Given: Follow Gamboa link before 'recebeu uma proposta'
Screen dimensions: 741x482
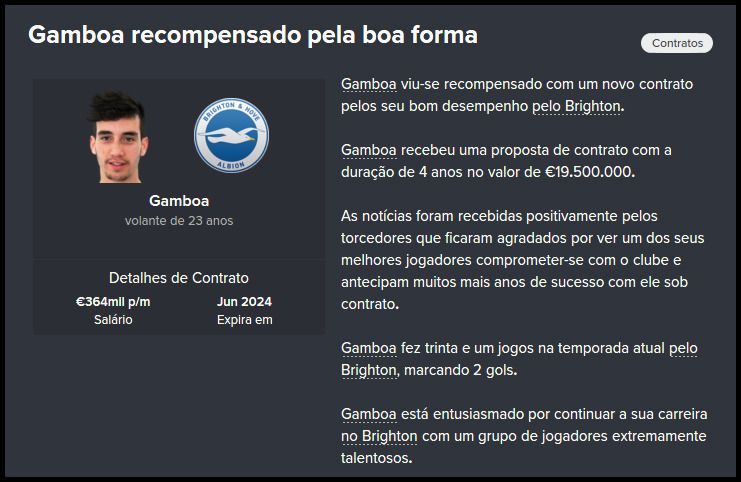Looking at the screenshot, I should point(369,150).
